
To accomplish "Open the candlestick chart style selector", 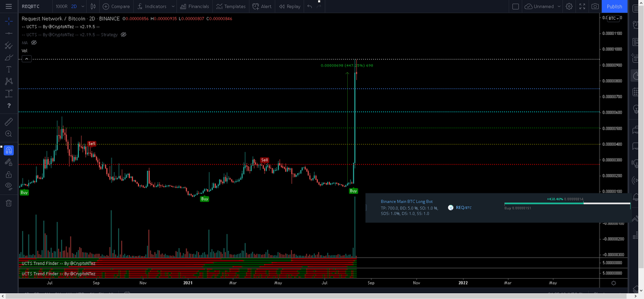I will [93, 6].
